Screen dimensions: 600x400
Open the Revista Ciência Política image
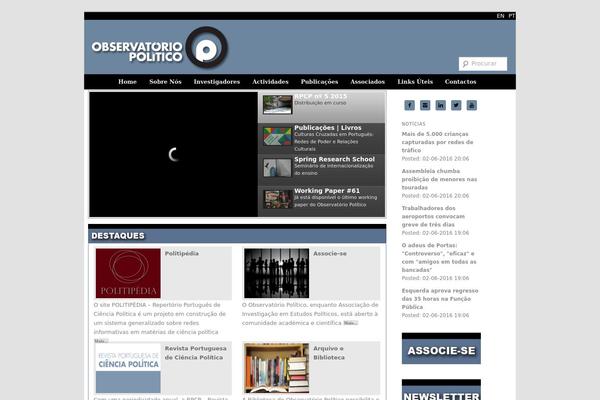point(128,368)
